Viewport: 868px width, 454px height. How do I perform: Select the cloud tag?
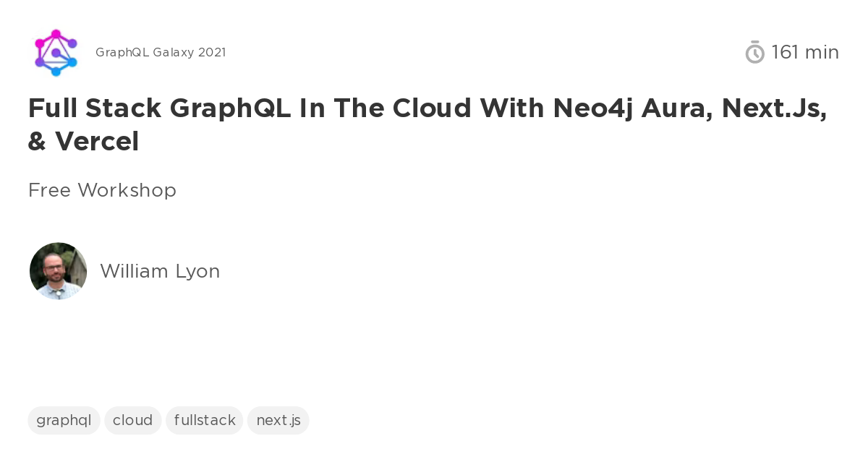132,420
